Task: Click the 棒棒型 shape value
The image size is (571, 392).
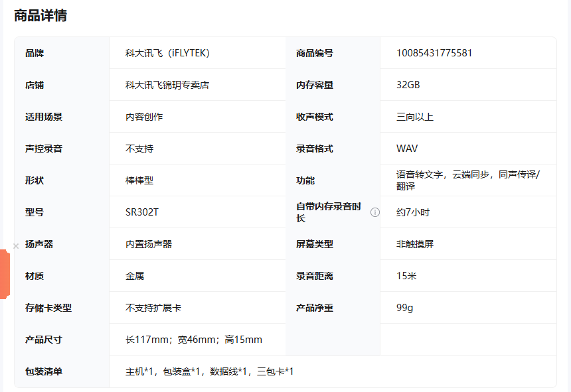Action: click(139, 180)
